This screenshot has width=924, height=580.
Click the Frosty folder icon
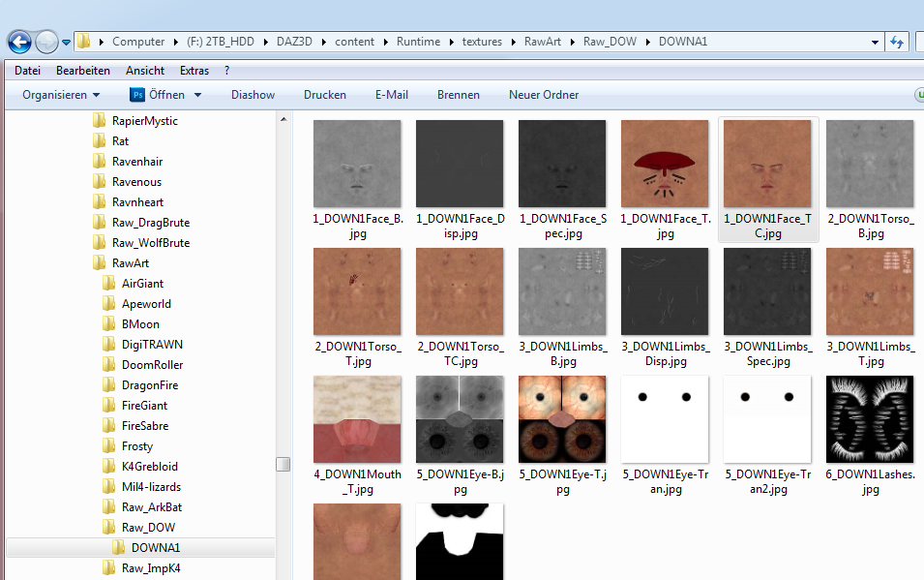109,446
